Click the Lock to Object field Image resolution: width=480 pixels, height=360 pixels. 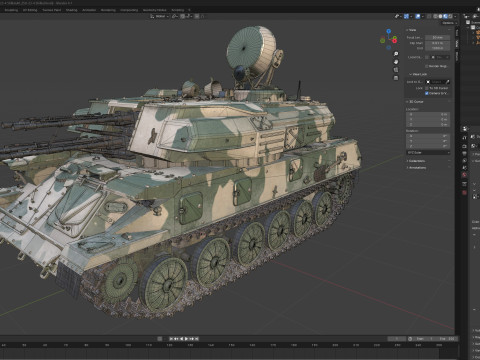click(x=436, y=82)
